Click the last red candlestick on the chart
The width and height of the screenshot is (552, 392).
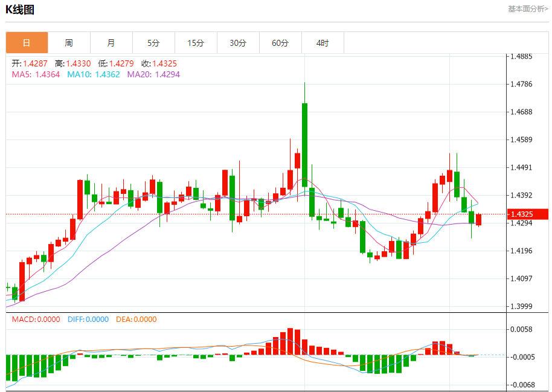pos(478,219)
